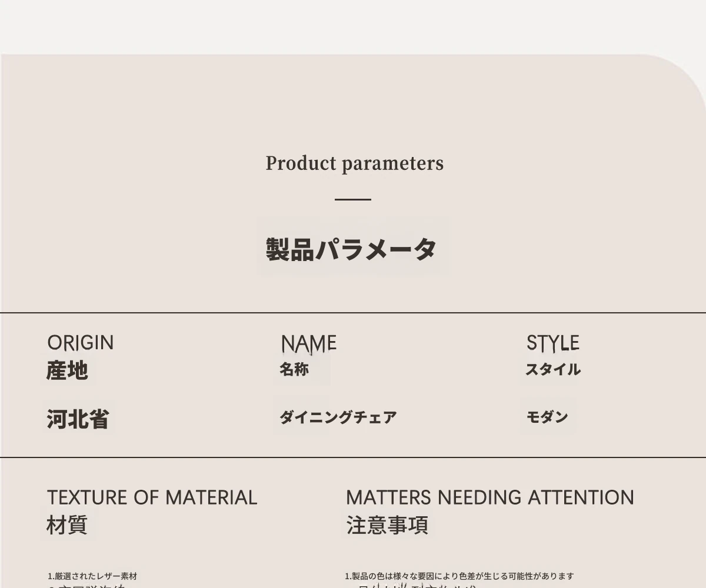Viewport: 706px width, 588px height.
Task: Select the 製品パラメータ title text
Action: (x=351, y=249)
